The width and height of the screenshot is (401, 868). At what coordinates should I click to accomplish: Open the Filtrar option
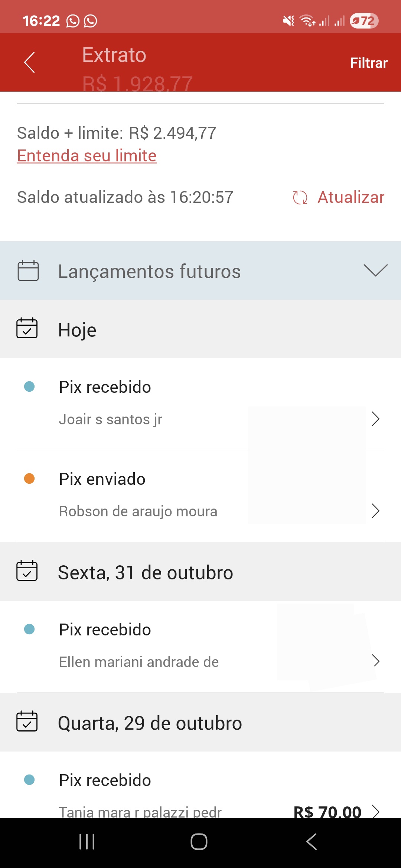point(369,63)
